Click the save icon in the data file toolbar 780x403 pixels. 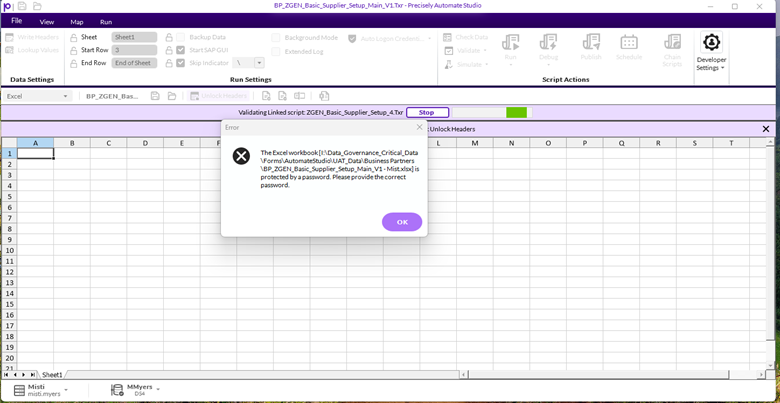(155, 96)
